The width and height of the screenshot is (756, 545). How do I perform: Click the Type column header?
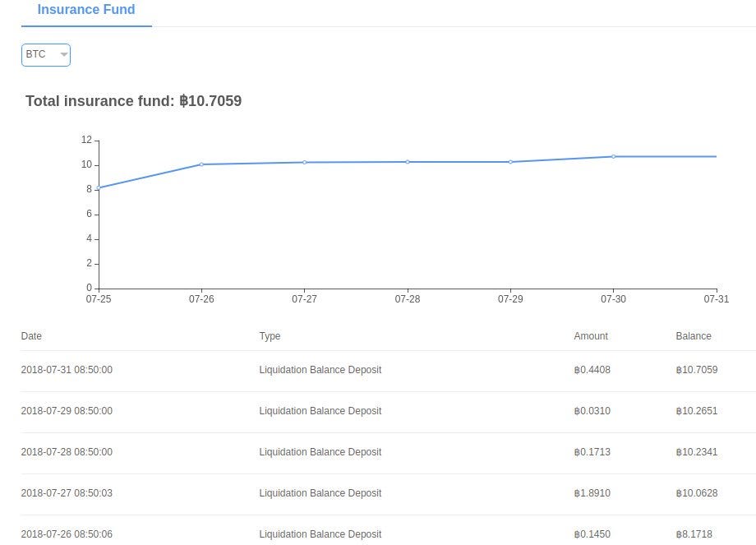point(270,336)
